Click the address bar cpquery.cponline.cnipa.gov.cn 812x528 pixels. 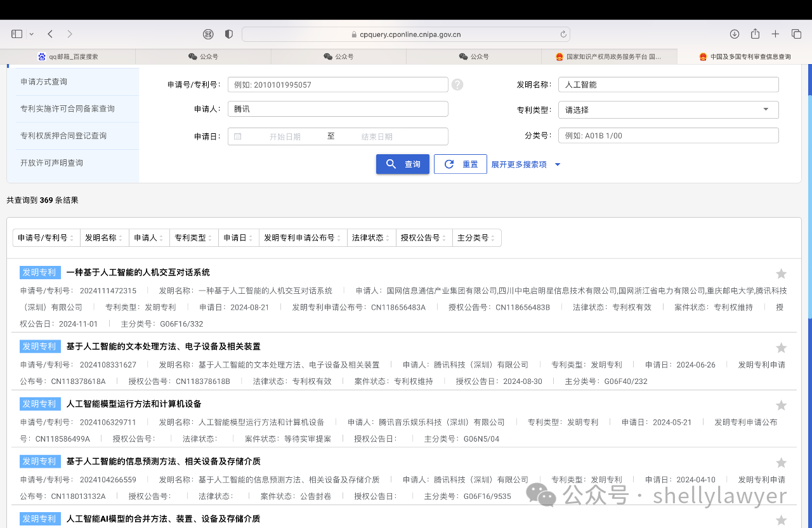click(x=406, y=34)
